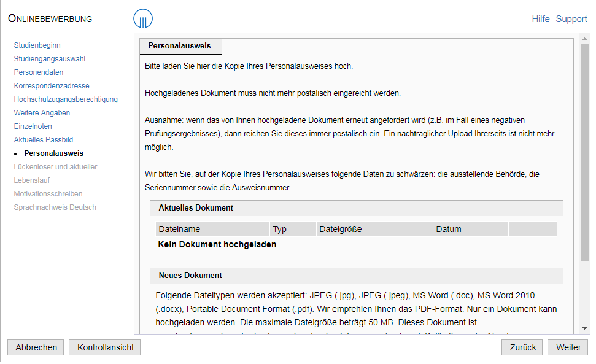596x364 pixels.
Task: Click the Datum column header
Action: pyautogui.click(x=471, y=229)
